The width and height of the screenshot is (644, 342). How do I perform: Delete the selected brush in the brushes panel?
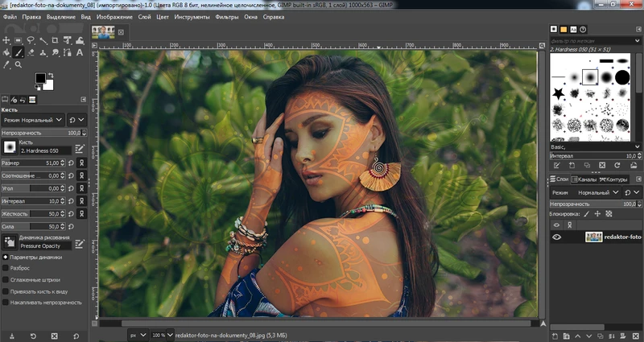(x=602, y=165)
